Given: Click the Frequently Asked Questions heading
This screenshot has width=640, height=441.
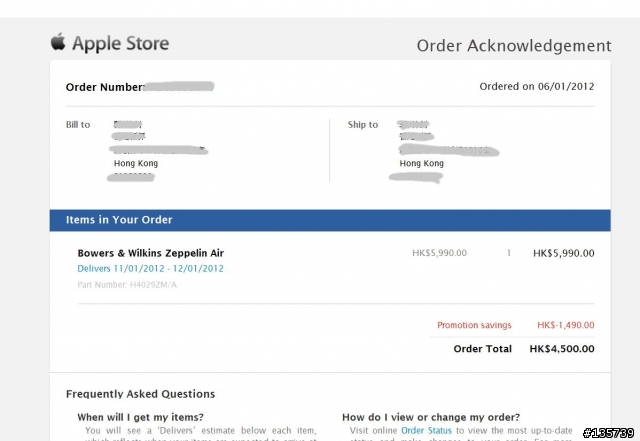Looking at the screenshot, I should [x=140, y=394].
